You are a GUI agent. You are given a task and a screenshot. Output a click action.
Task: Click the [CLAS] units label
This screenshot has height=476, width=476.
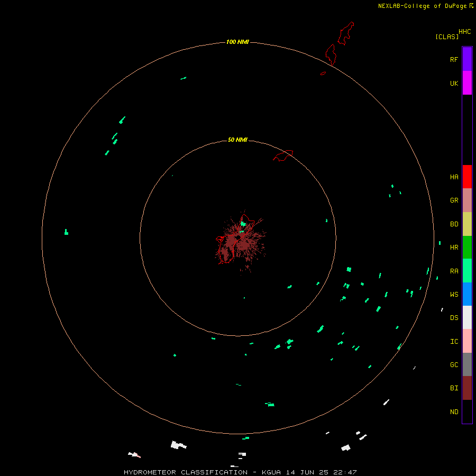[x=447, y=36]
